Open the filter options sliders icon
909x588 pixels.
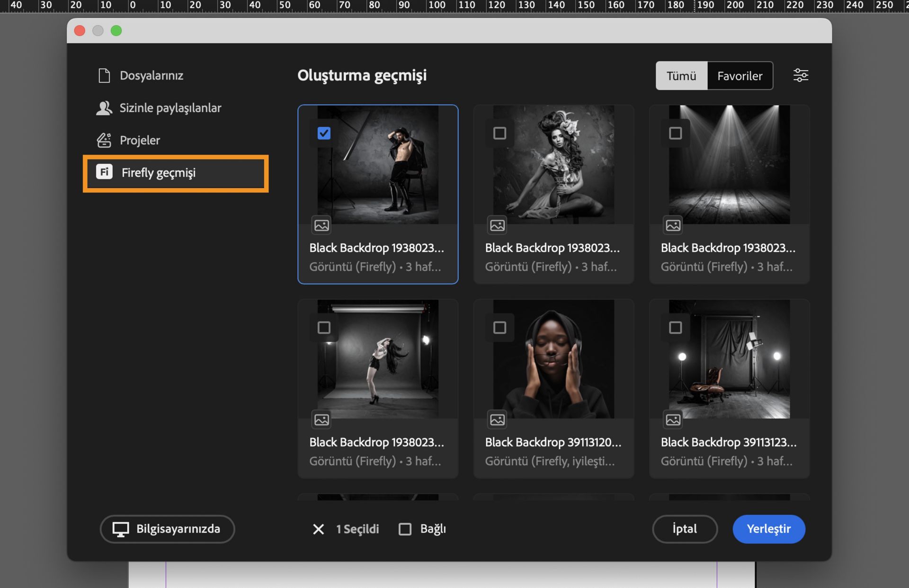[x=801, y=75]
